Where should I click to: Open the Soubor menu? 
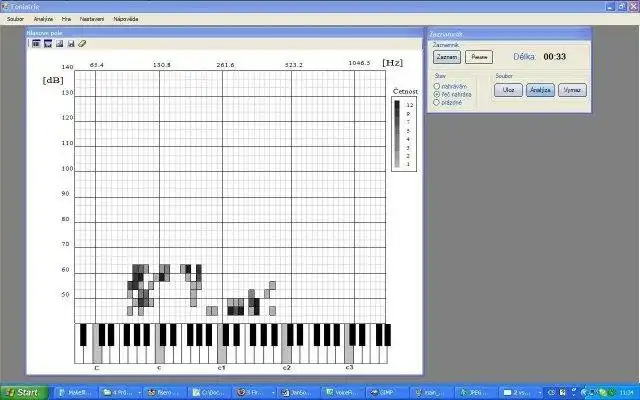(x=16, y=19)
